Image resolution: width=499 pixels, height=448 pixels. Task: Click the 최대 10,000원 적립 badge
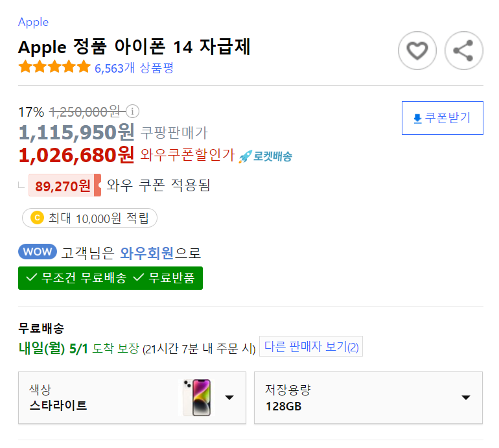tap(89, 218)
